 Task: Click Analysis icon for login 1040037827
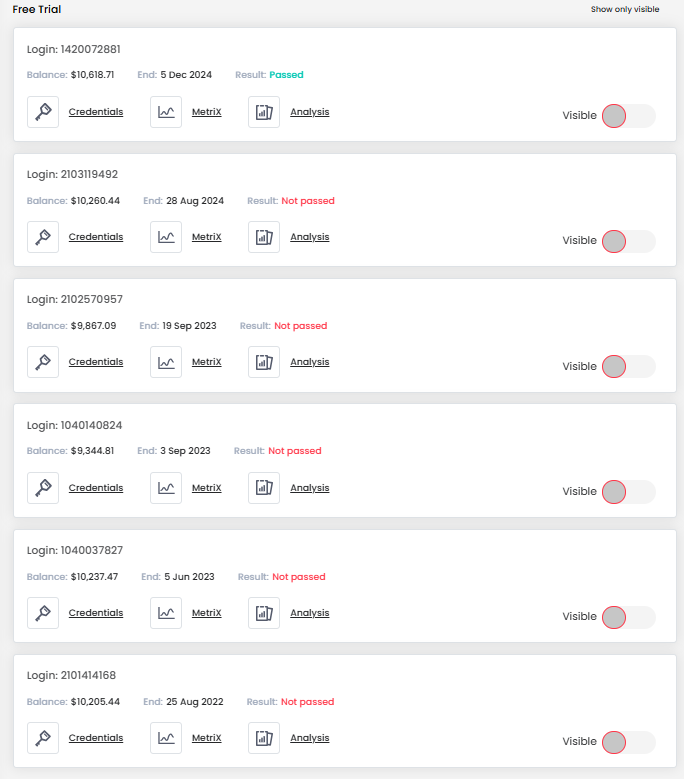264,613
